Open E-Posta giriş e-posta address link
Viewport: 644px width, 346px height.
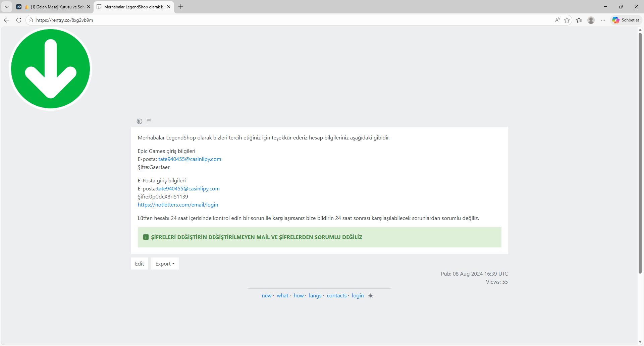[188, 189]
